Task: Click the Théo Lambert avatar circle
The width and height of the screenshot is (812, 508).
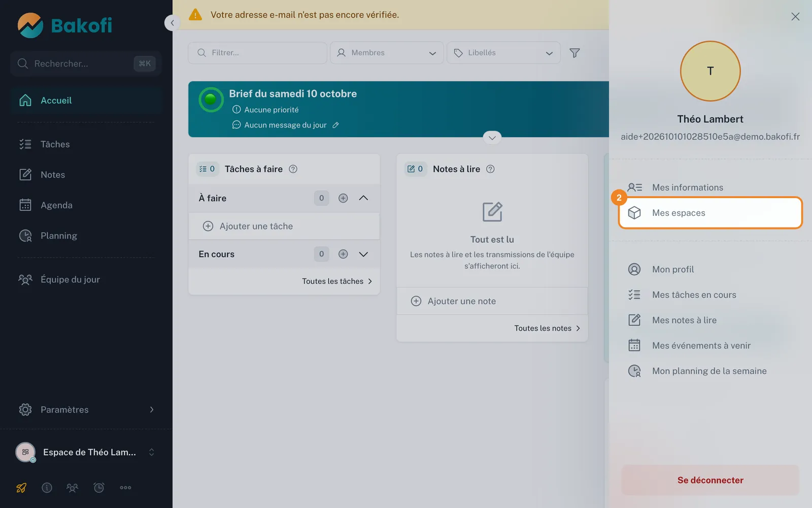Action: pyautogui.click(x=710, y=71)
